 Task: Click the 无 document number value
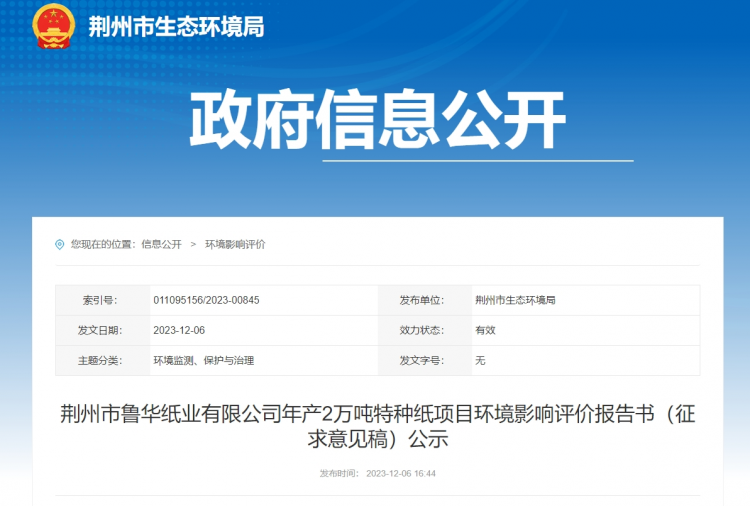tap(480, 361)
